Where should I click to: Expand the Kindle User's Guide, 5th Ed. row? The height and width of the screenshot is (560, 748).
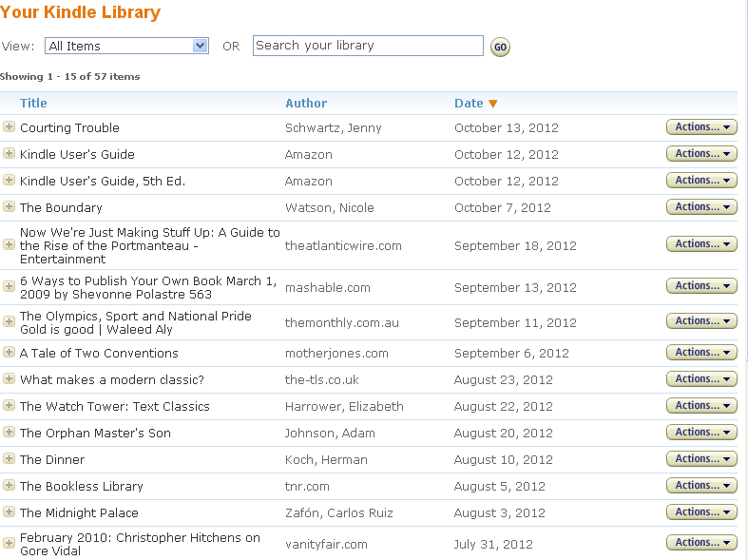coord(9,181)
